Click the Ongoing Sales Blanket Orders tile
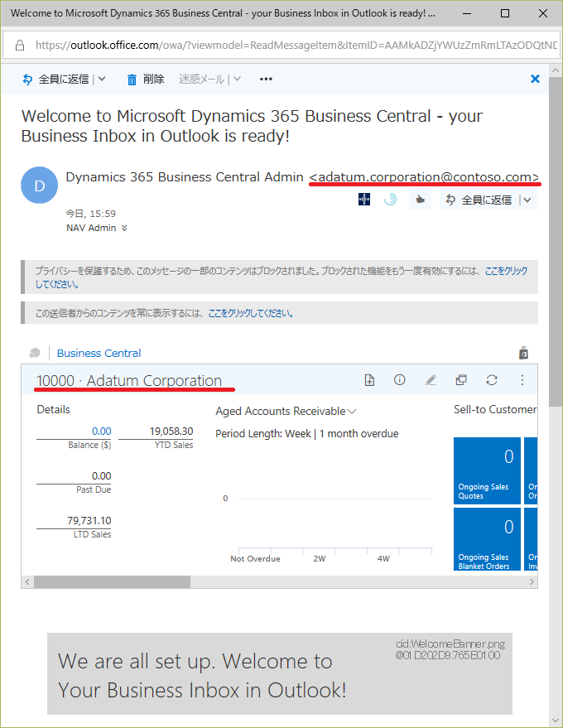This screenshot has height=728, width=563. click(x=487, y=539)
